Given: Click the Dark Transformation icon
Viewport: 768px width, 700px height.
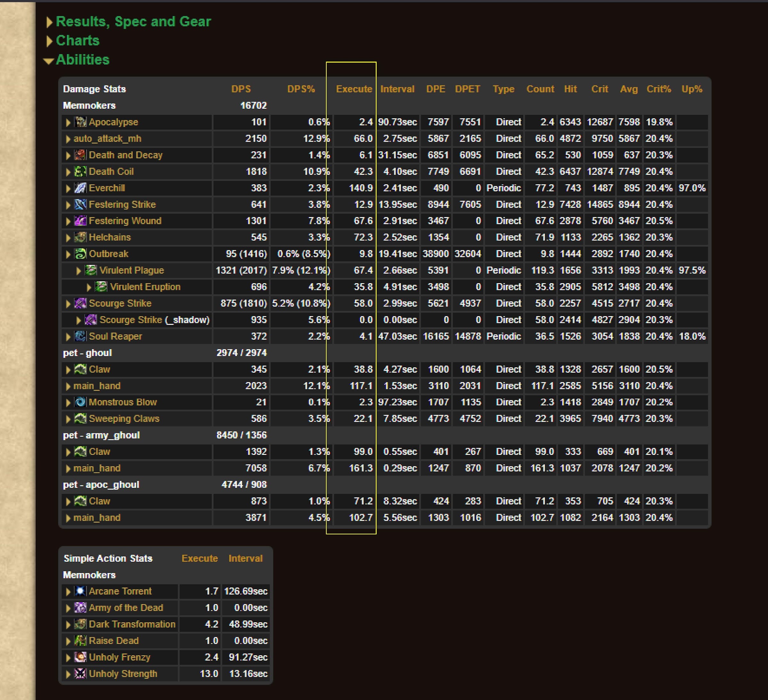Looking at the screenshot, I should [x=80, y=624].
